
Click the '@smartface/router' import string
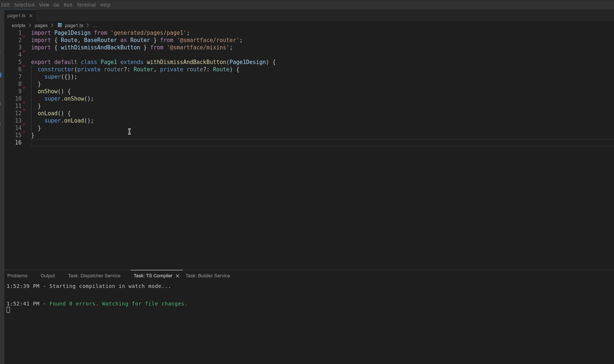(208, 40)
